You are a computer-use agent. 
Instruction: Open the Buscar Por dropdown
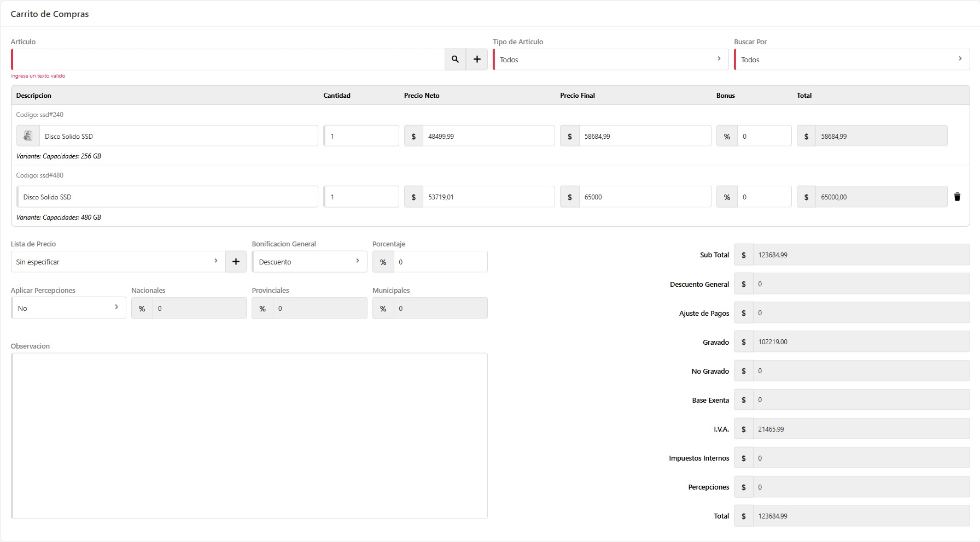coord(851,60)
